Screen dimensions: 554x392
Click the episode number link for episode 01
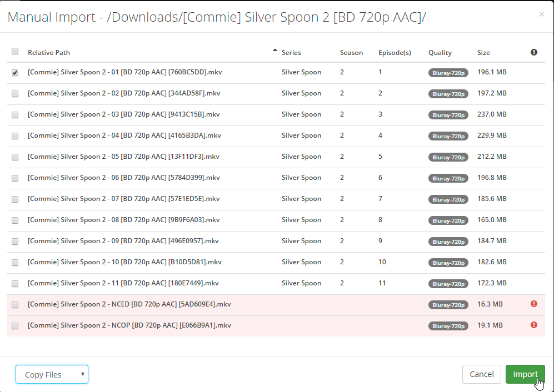(x=380, y=72)
